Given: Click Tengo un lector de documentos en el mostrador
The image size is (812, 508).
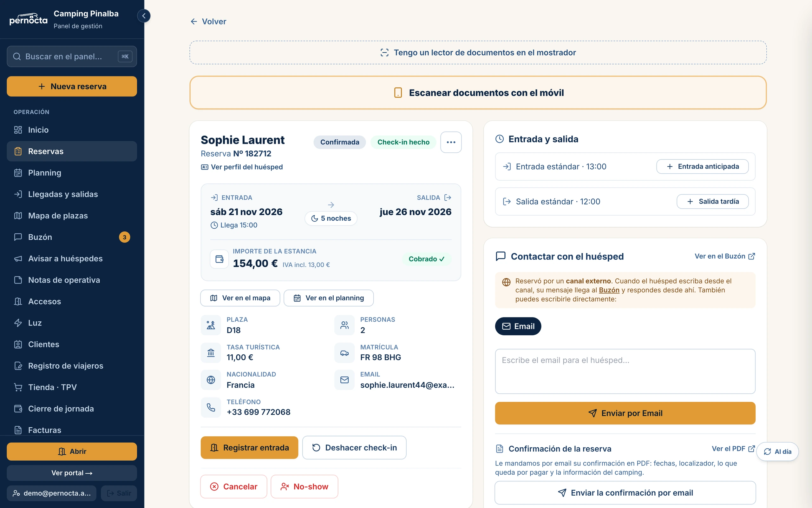Looking at the screenshot, I should point(478,52).
